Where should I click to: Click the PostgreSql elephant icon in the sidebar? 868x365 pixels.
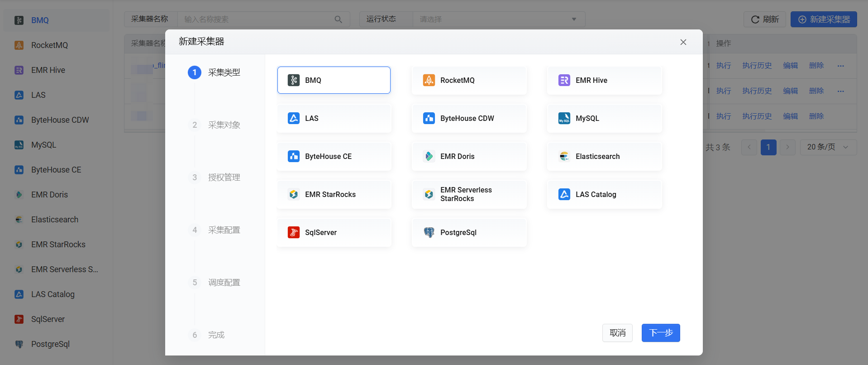click(x=19, y=344)
